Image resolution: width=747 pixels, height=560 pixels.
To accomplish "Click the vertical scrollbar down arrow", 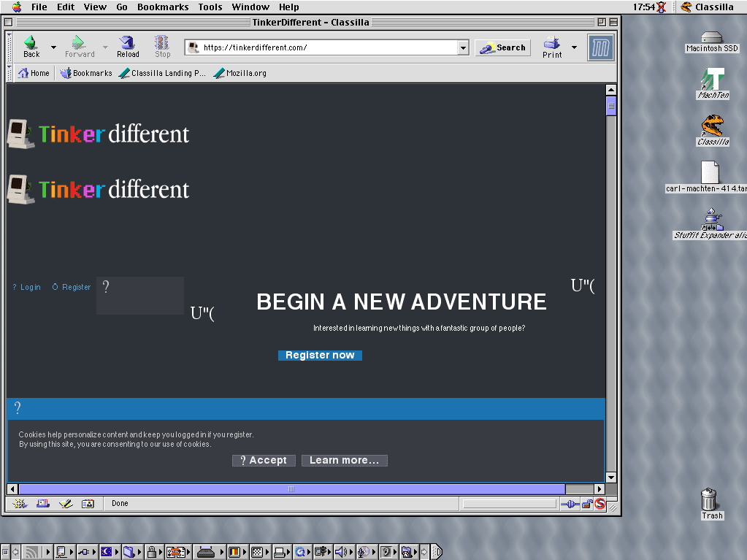I will (611, 477).
